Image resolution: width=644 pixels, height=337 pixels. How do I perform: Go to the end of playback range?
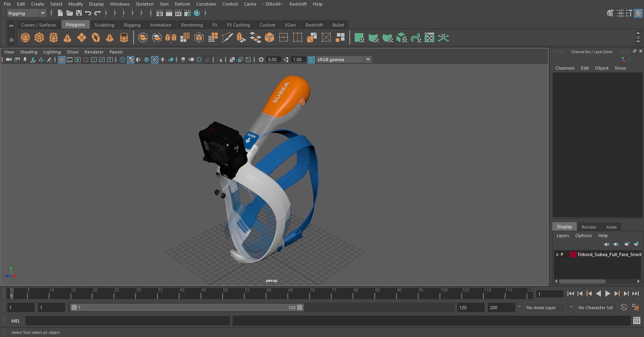tap(636, 294)
